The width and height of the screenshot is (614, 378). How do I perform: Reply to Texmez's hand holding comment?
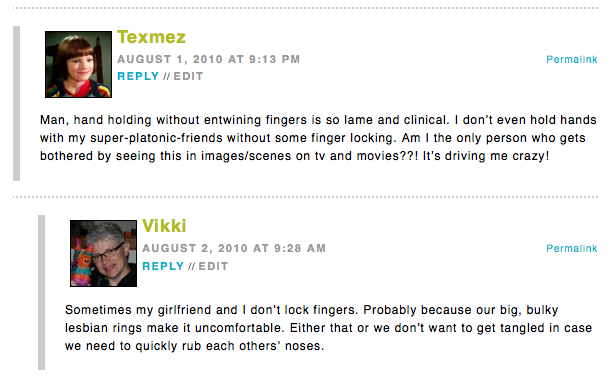[x=138, y=76]
